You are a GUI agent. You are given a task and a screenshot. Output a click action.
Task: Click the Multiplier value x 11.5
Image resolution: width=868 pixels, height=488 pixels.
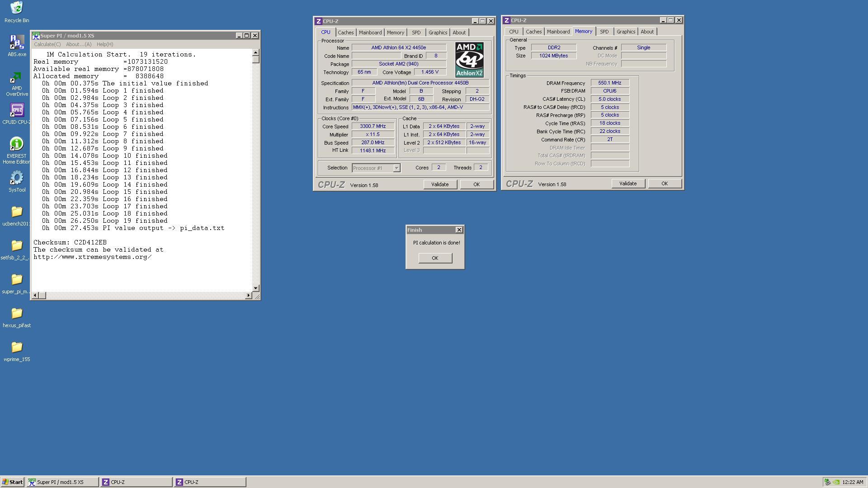(373, 135)
